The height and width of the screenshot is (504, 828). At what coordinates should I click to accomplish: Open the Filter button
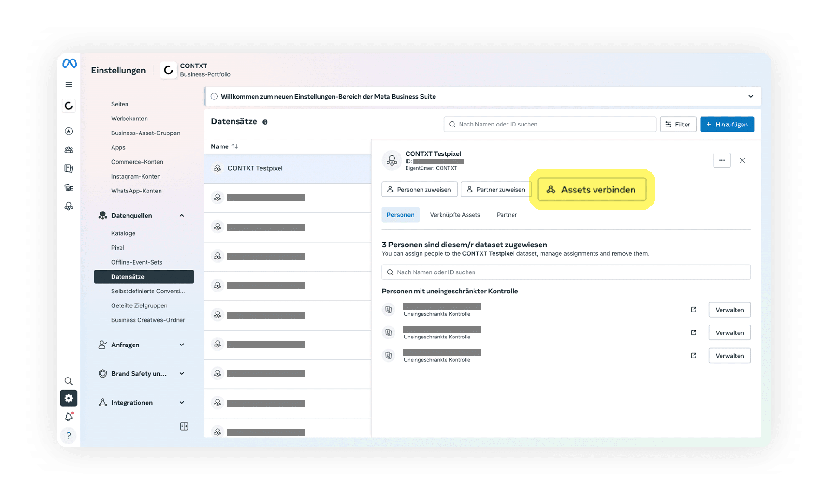tap(678, 124)
